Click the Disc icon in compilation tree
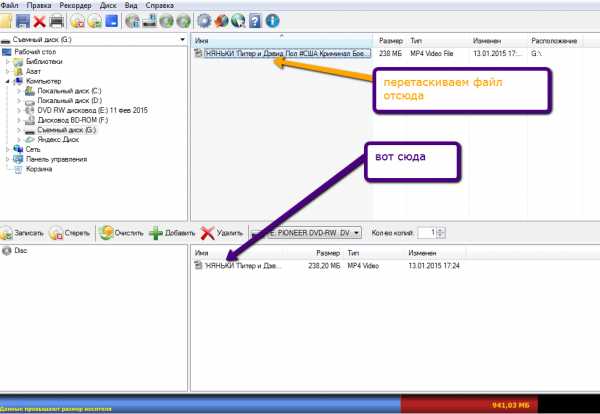Image resolution: width=600 pixels, height=414 pixels. click(x=7, y=251)
